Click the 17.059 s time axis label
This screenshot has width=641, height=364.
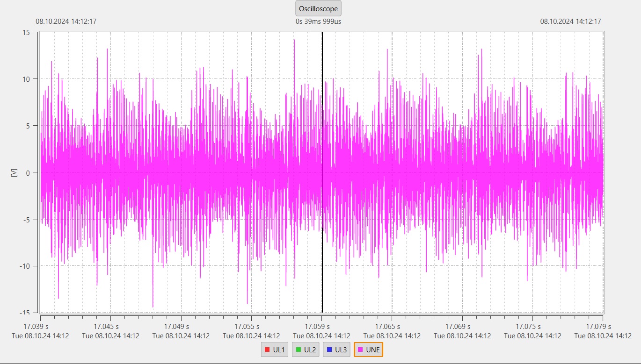click(321, 326)
